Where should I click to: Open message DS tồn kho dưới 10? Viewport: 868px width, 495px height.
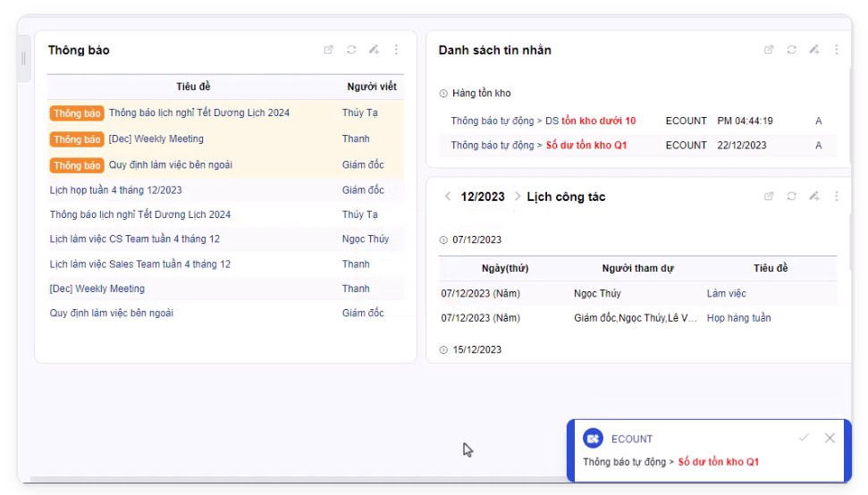pos(543,122)
